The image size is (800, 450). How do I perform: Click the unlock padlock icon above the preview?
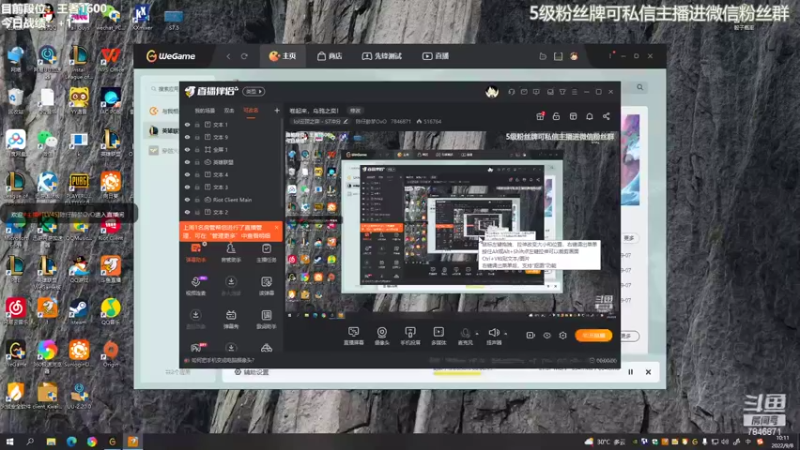point(556,116)
